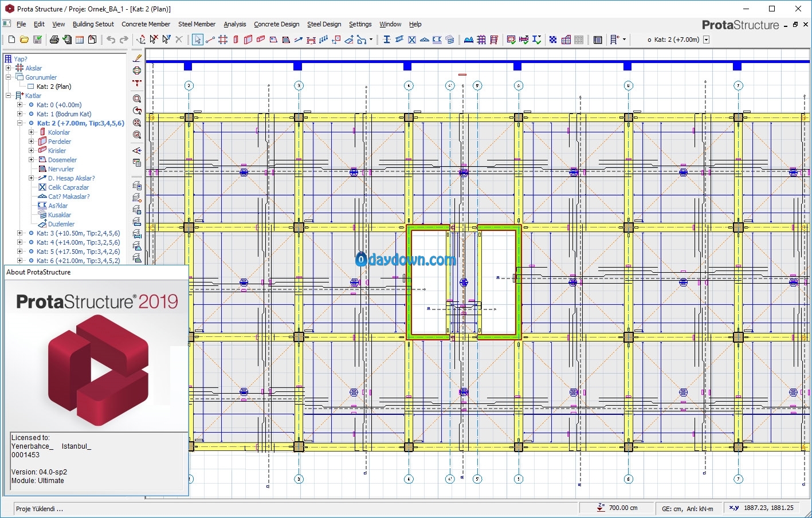Image resolution: width=812 pixels, height=518 pixels.
Task: Select Kat: 3 (+10.50m) storey in tree
Action: [x=79, y=233]
